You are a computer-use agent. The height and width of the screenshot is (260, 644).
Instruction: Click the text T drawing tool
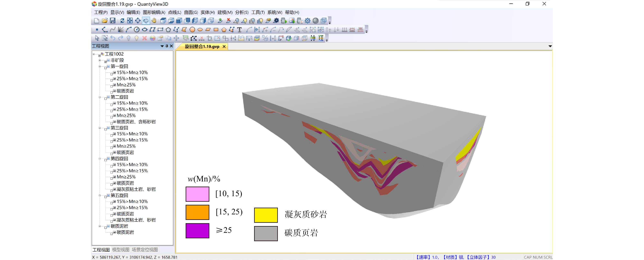[x=239, y=30]
